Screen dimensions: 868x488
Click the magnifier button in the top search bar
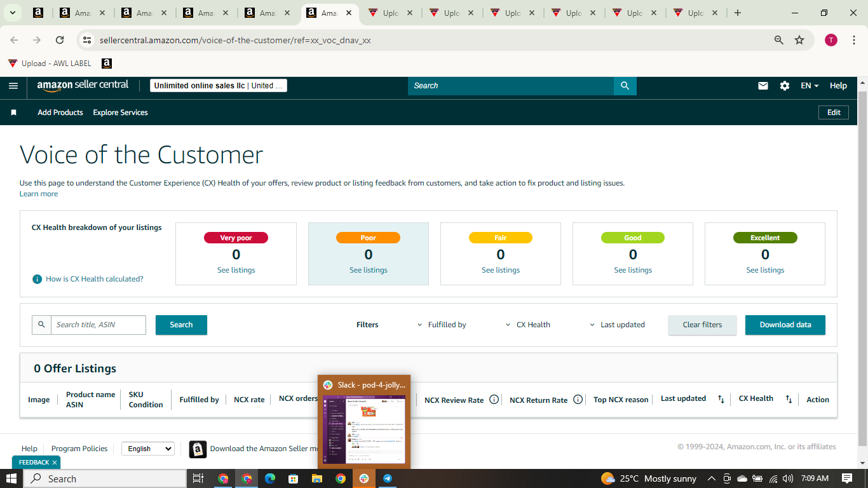point(625,86)
